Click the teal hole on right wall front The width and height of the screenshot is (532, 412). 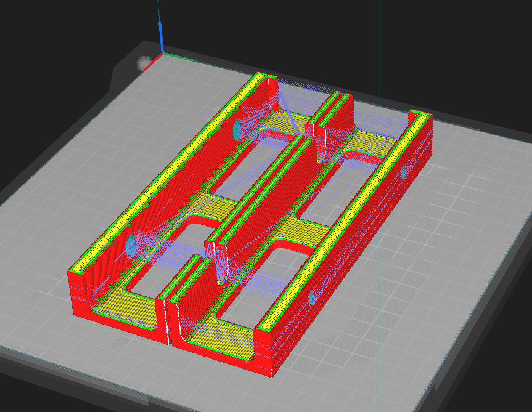click(312, 297)
